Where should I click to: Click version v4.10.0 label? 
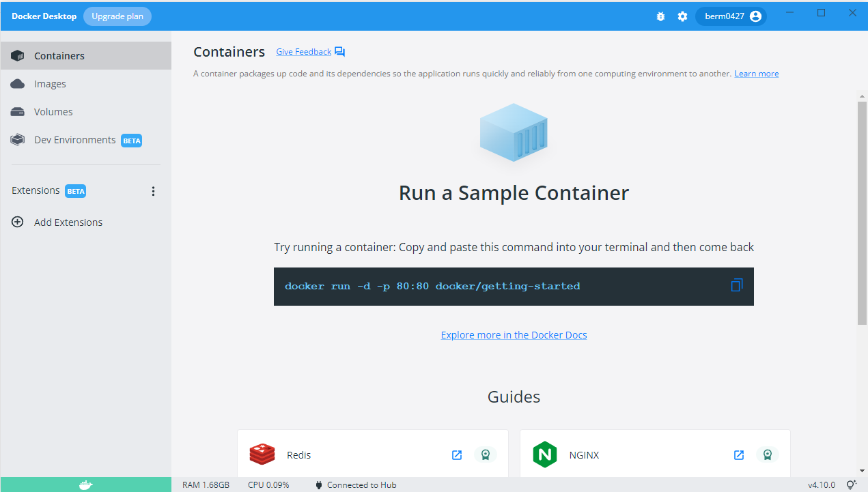[822, 485]
